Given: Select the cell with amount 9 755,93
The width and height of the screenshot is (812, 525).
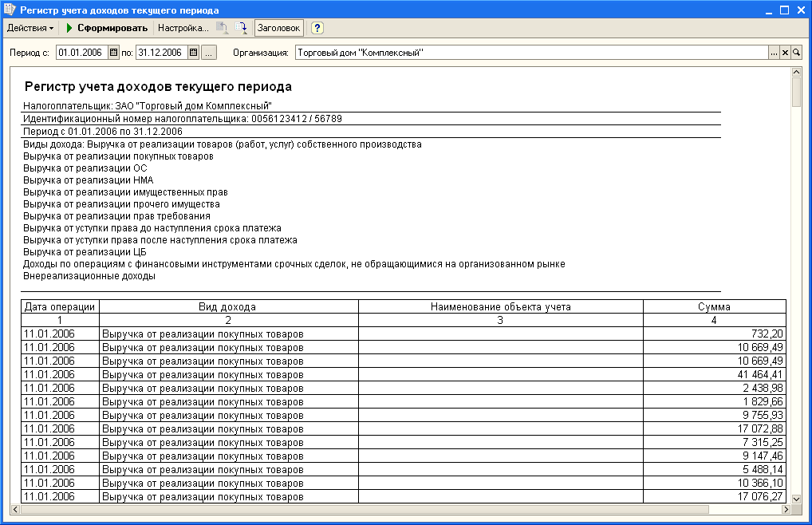Looking at the screenshot, I should [x=715, y=415].
